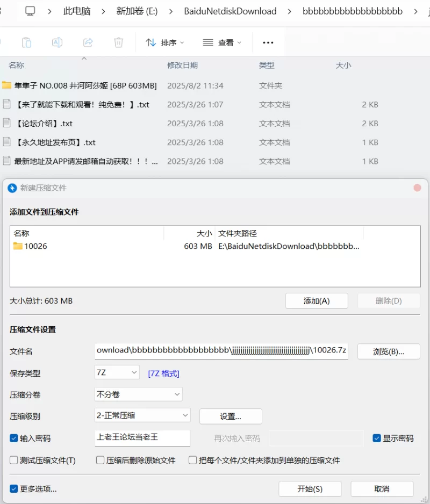This screenshot has height=504, width=430.
Task: Sort by 大小 column header in Explorer
Action: [x=343, y=65]
